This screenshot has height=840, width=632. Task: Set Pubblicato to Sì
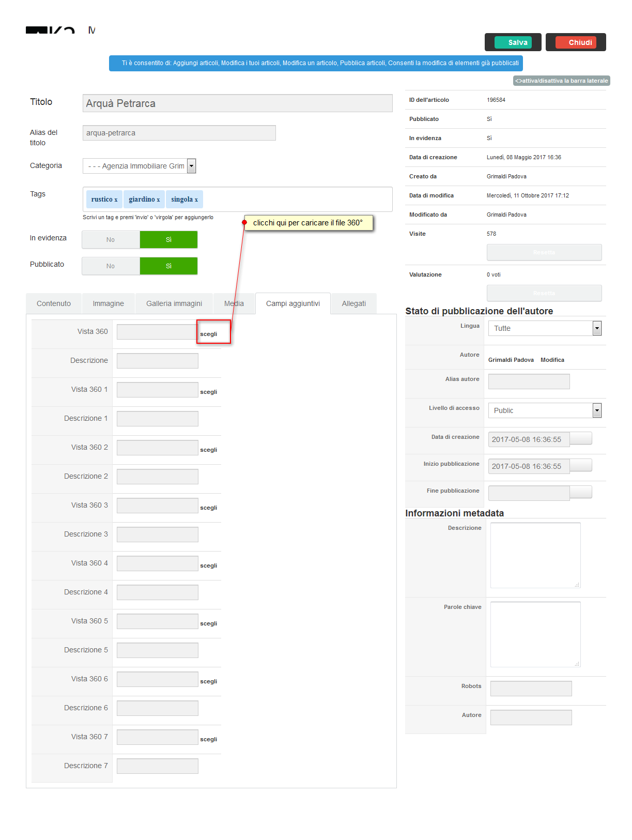coord(168,266)
